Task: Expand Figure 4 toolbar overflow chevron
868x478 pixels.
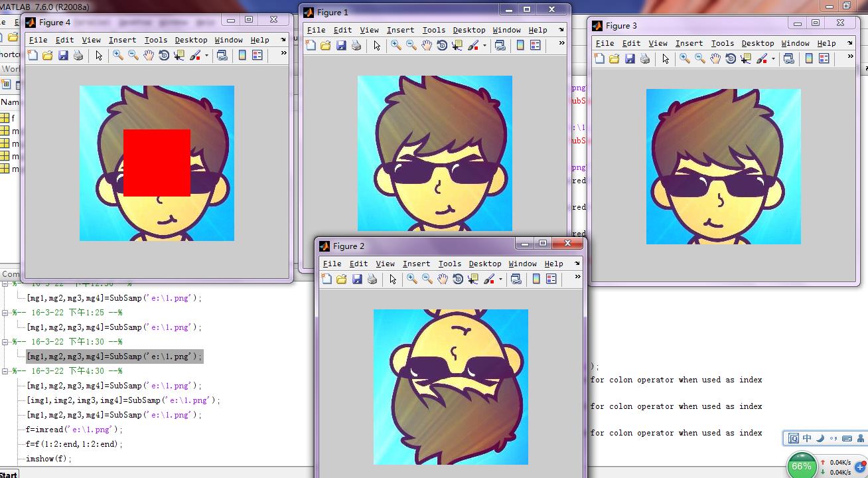Action: click(x=284, y=53)
